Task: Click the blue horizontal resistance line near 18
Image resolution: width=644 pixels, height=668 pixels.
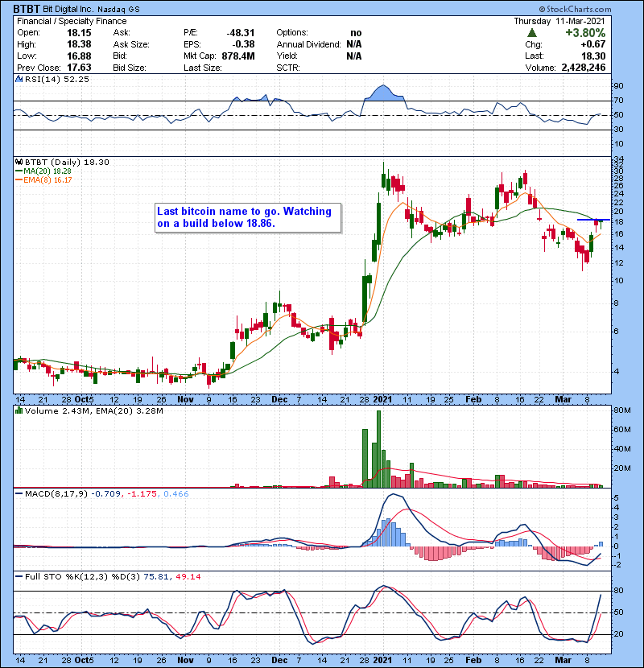Action: (x=593, y=220)
